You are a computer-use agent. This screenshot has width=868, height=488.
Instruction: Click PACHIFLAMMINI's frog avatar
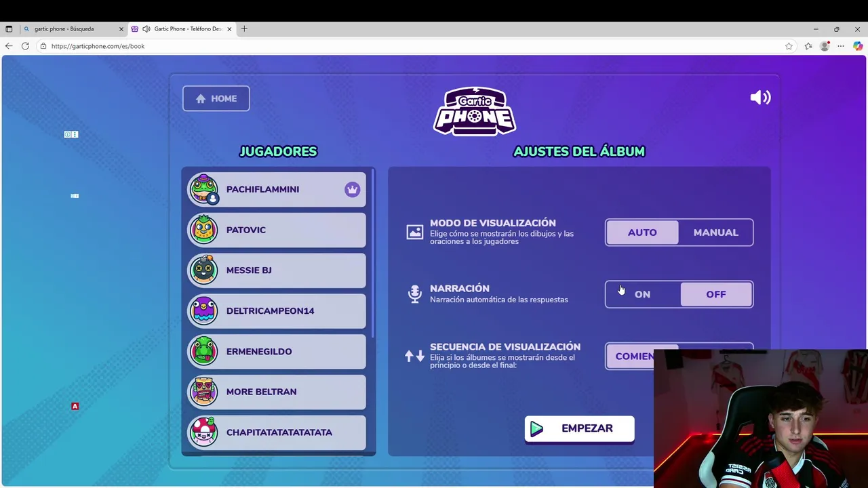(x=204, y=189)
